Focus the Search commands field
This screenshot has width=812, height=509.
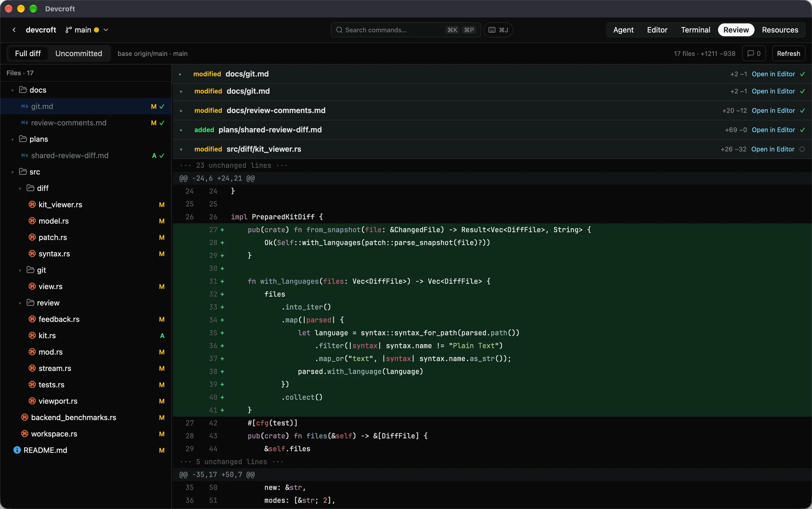tap(405, 30)
